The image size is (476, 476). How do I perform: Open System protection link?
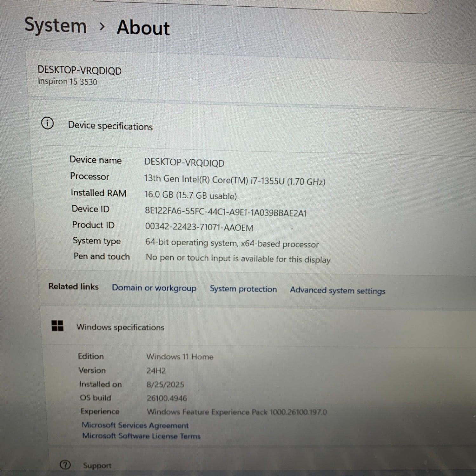[x=243, y=289]
